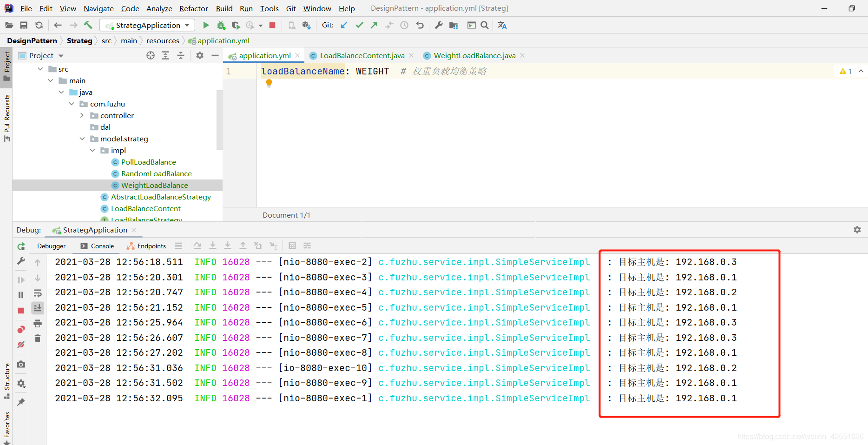Run StrategApplication with green play button
Viewport: 868px width, 445px height.
pos(206,25)
